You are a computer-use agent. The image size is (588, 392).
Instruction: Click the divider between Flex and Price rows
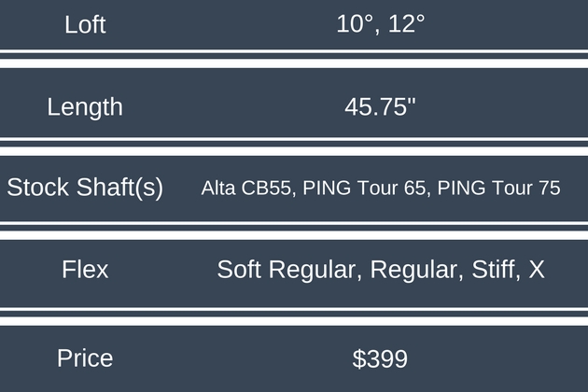point(294,315)
